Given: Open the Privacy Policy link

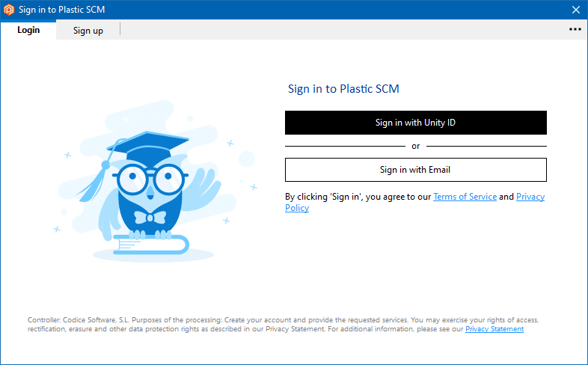Looking at the screenshot, I should 530,197.
